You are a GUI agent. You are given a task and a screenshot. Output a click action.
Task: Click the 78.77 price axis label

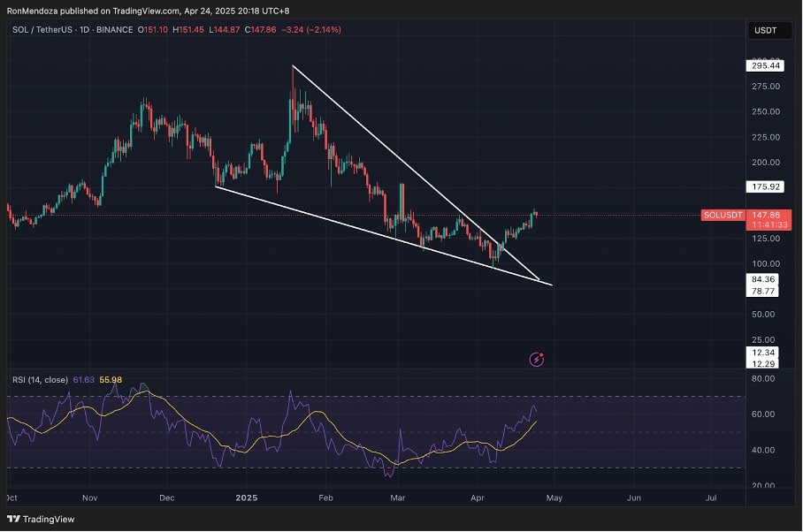pyautogui.click(x=763, y=289)
